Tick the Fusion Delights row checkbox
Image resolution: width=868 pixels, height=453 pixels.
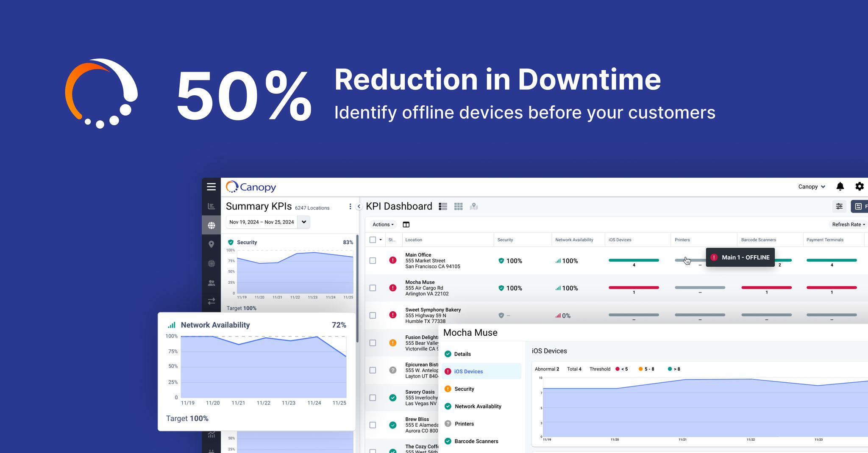[x=373, y=343]
